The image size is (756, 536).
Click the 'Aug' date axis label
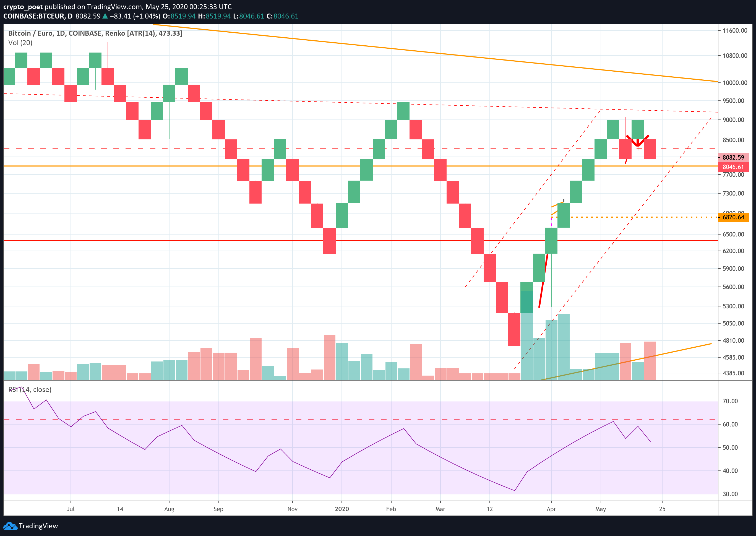[169, 509]
